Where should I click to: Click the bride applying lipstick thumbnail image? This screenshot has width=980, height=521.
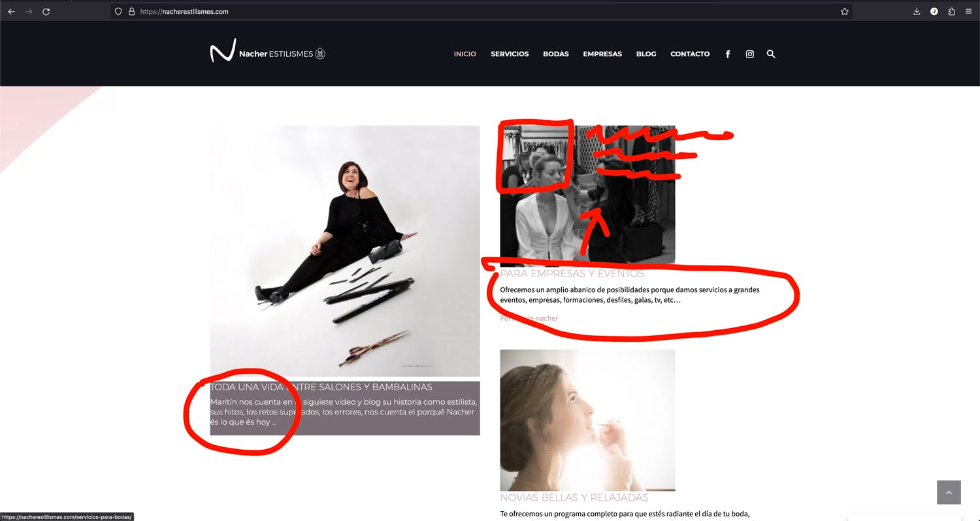pyautogui.click(x=587, y=420)
